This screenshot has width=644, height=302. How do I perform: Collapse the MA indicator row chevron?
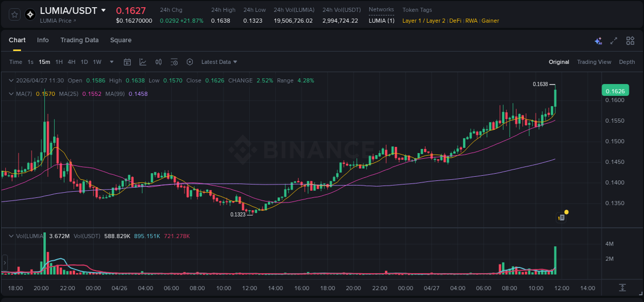tap(11, 94)
